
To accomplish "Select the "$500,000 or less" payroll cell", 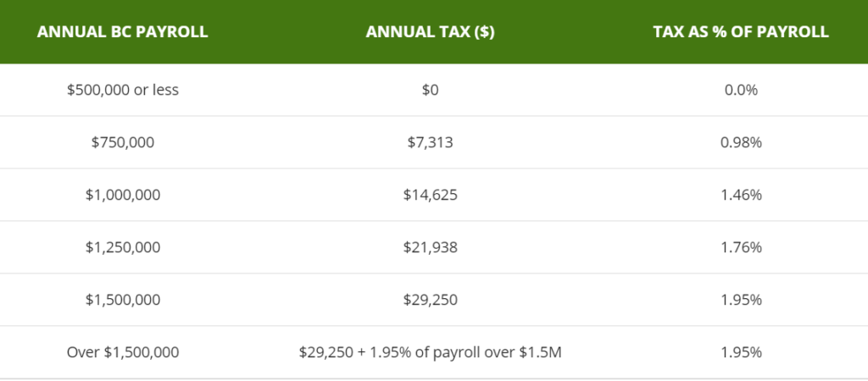I will 123,90.
